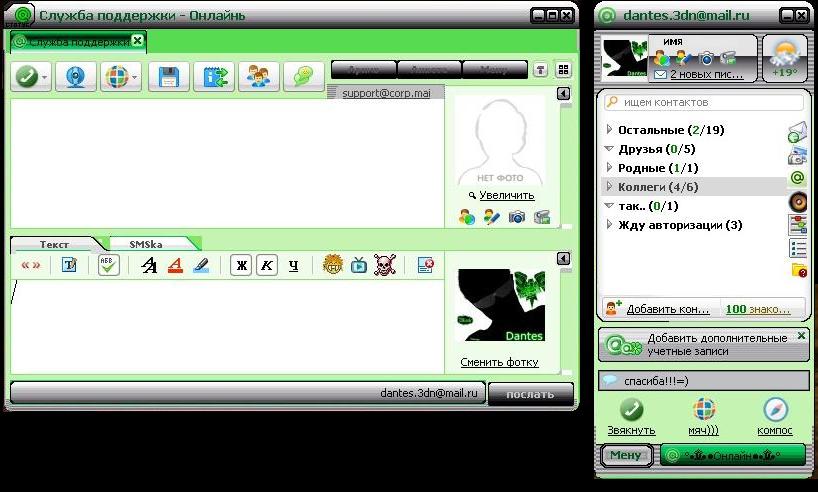This screenshot has height=492, width=818.
Task: Click the folder with question mark sidebar icon
Action: coord(799,270)
